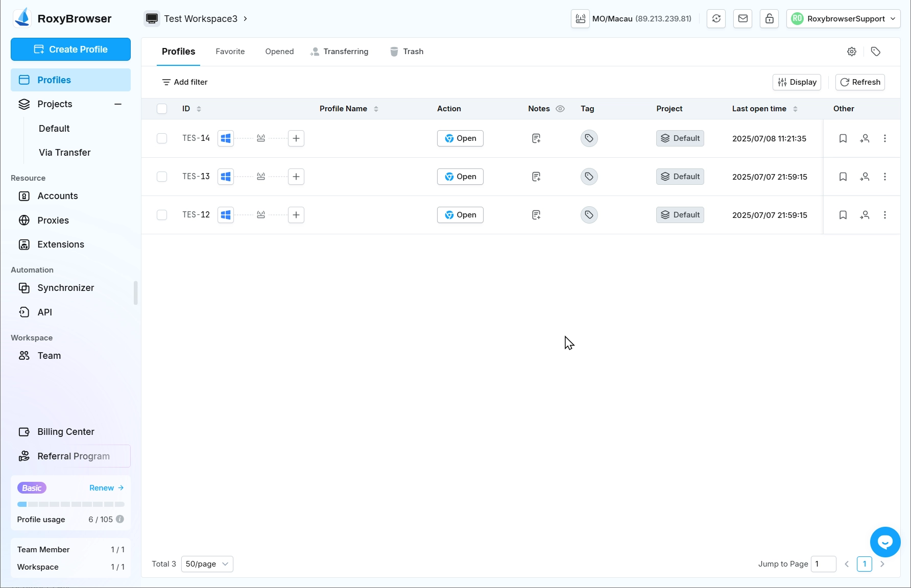Tick the checkbox for TES-12

(x=162, y=215)
